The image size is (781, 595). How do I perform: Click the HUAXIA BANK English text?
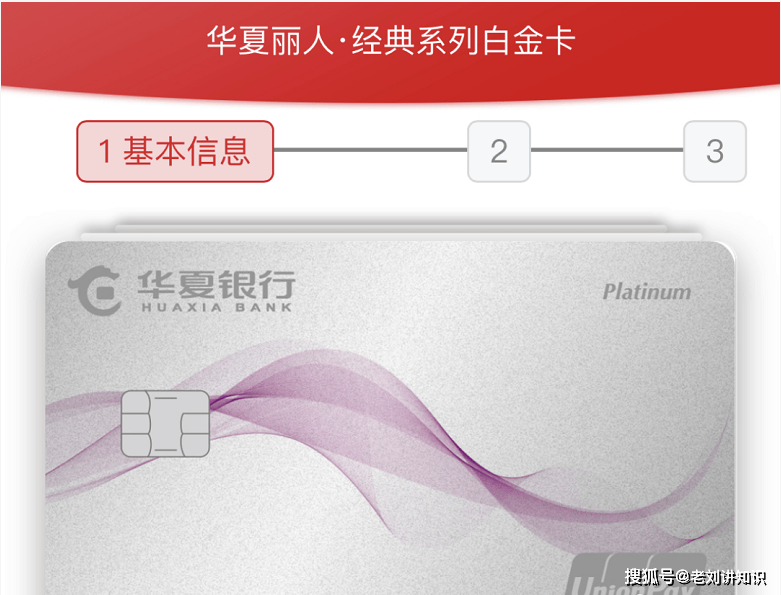pyautogui.click(x=217, y=308)
